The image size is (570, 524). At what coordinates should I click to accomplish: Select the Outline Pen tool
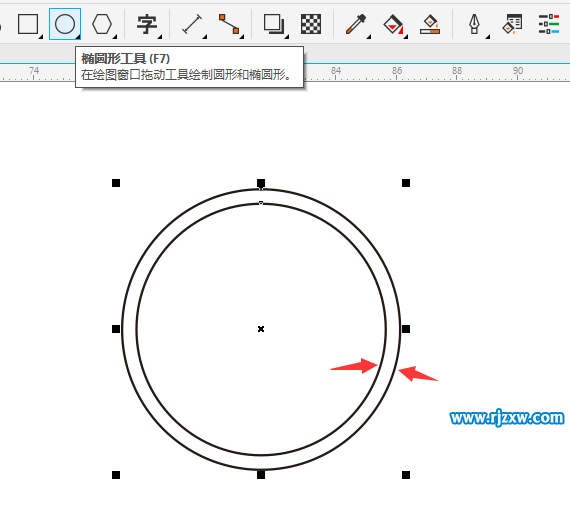point(474,24)
